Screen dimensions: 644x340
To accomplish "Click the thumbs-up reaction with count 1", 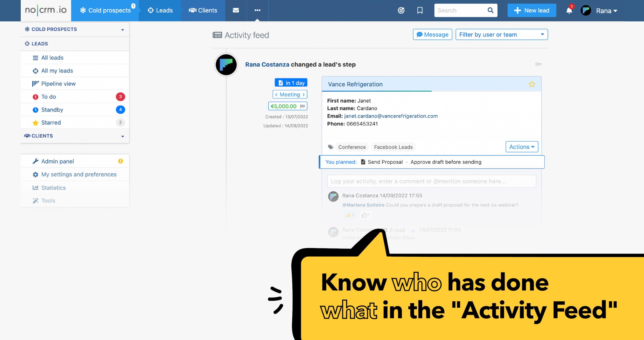I will (x=350, y=215).
